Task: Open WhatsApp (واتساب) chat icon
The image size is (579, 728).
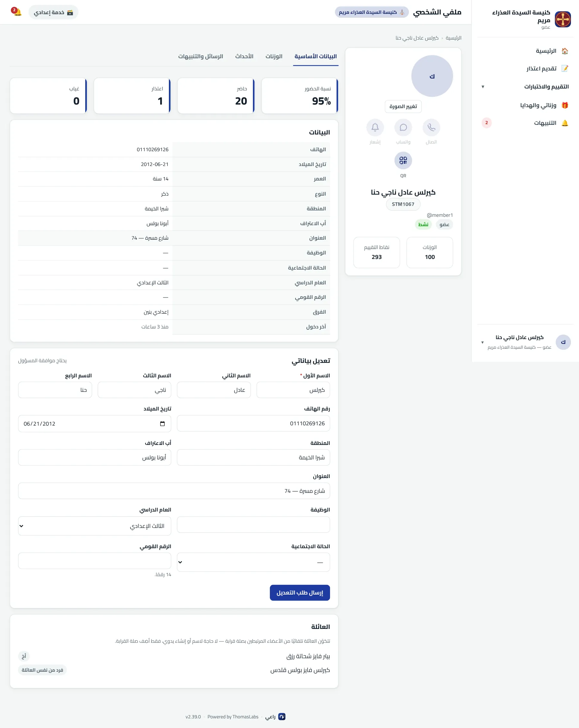Action: (x=403, y=127)
